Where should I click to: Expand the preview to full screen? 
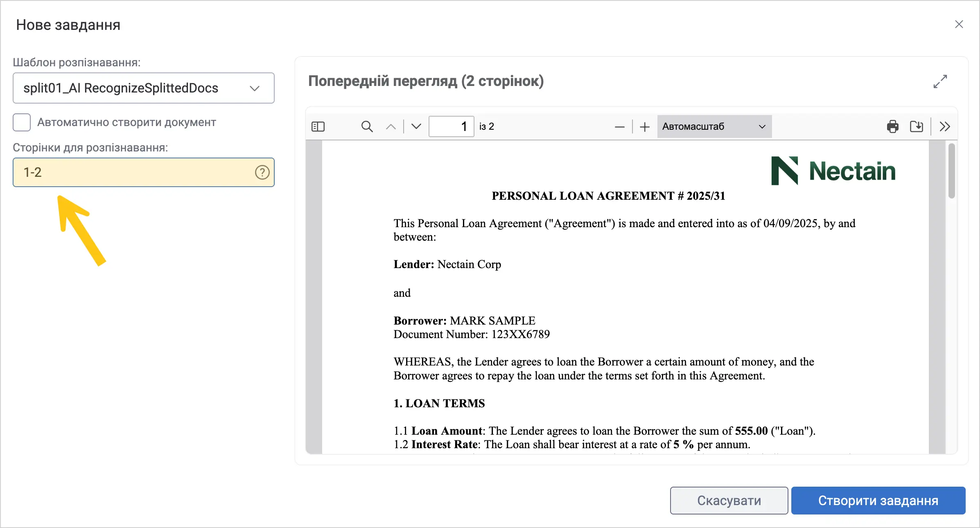coord(940,81)
